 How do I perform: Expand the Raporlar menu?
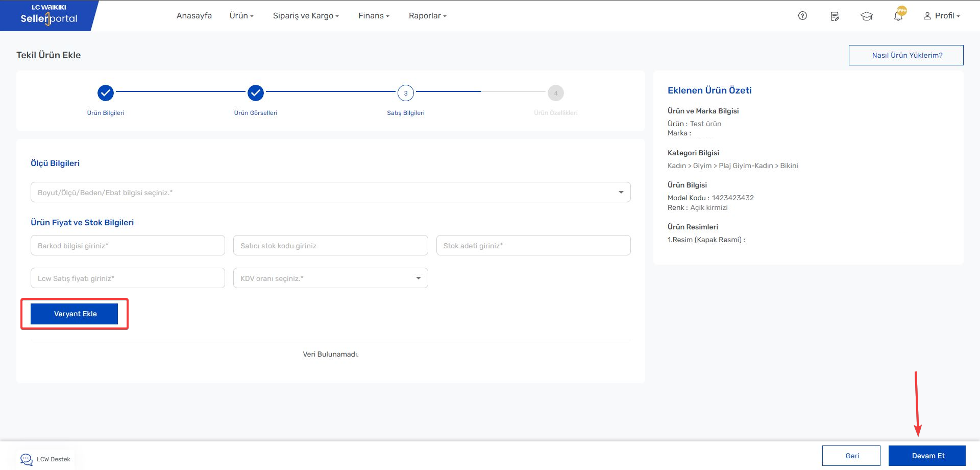(428, 16)
